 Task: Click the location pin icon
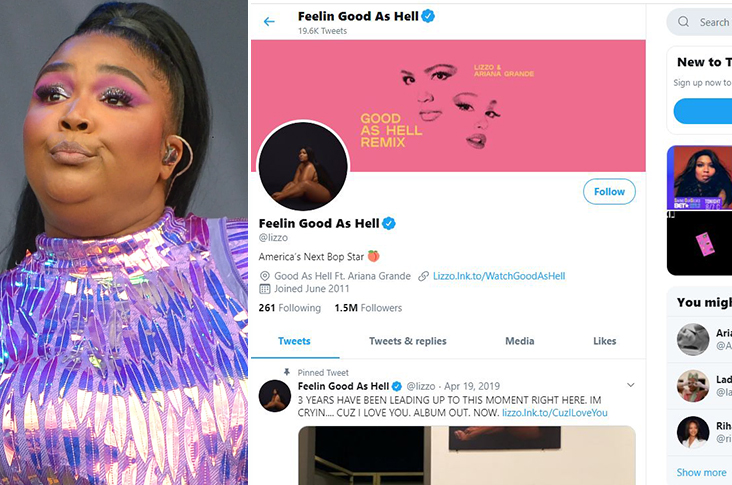[265, 276]
